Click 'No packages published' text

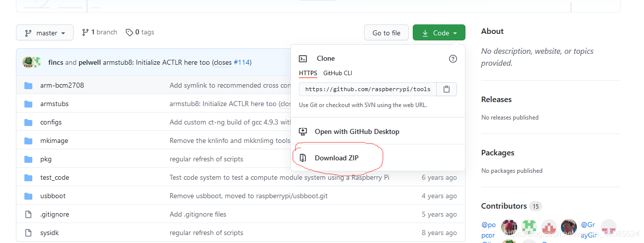pos(512,171)
